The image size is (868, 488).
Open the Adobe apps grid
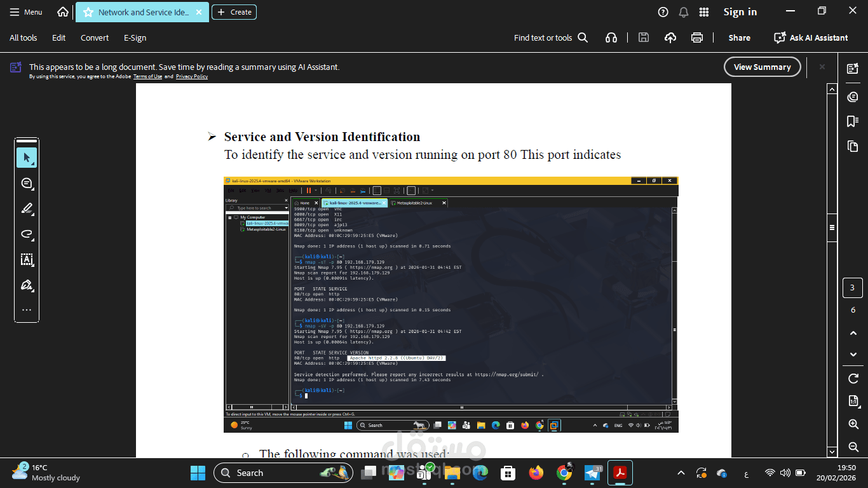pos(704,12)
